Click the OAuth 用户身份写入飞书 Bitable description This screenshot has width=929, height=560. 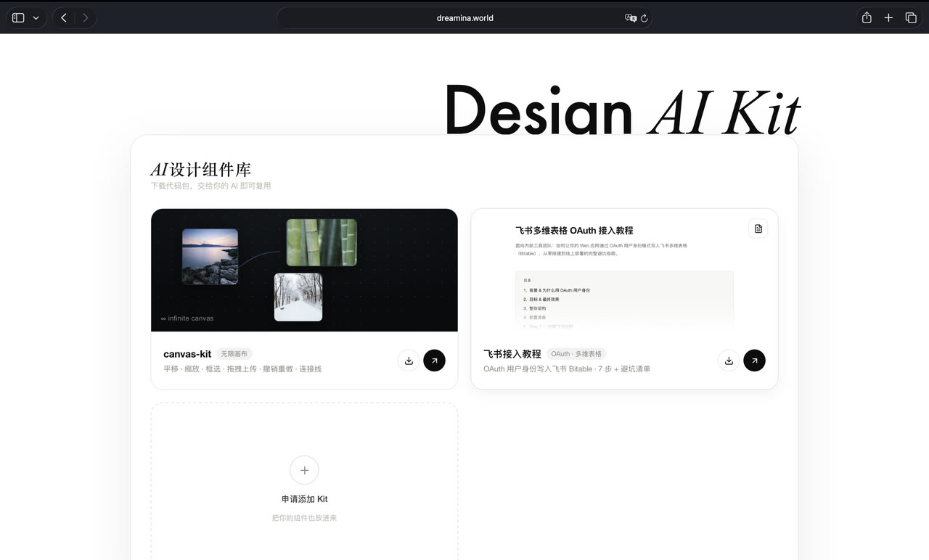tap(567, 368)
